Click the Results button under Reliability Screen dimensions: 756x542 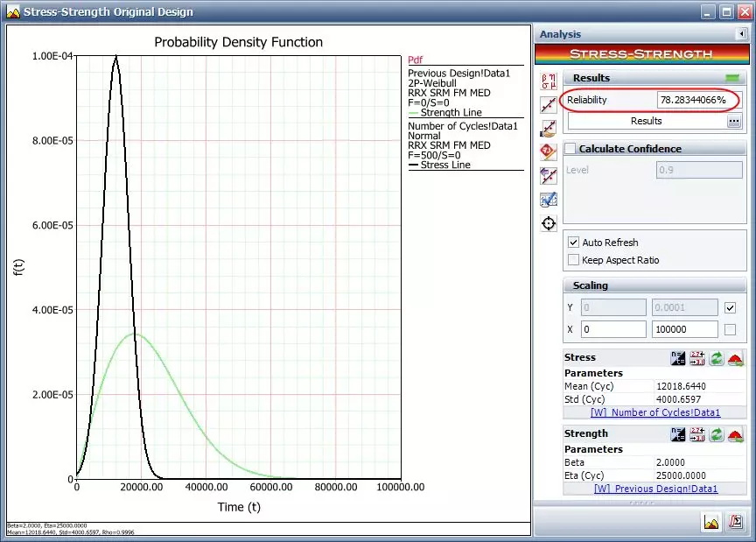pyautogui.click(x=647, y=121)
